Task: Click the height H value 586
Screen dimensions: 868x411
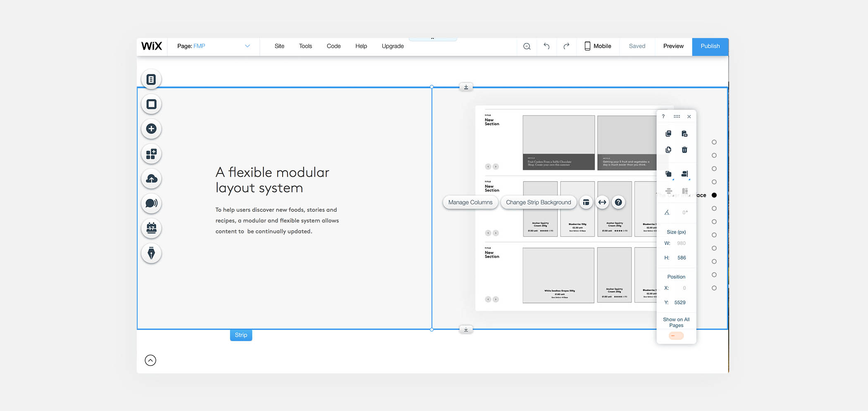Action: tap(682, 258)
